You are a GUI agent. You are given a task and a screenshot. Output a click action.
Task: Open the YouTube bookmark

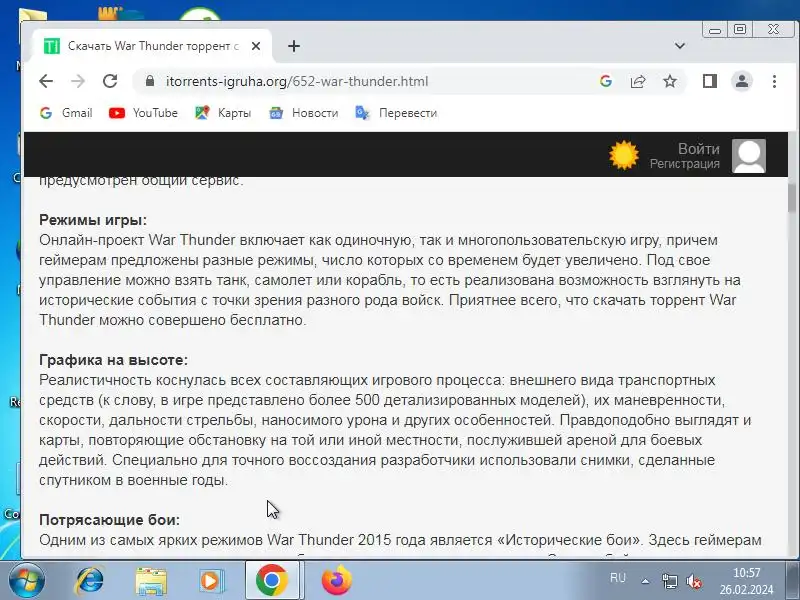click(x=143, y=113)
